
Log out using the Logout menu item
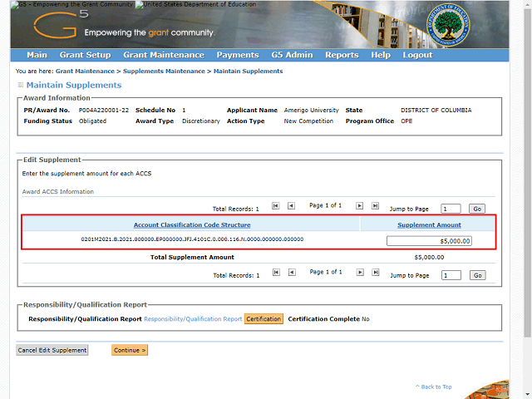(x=417, y=55)
